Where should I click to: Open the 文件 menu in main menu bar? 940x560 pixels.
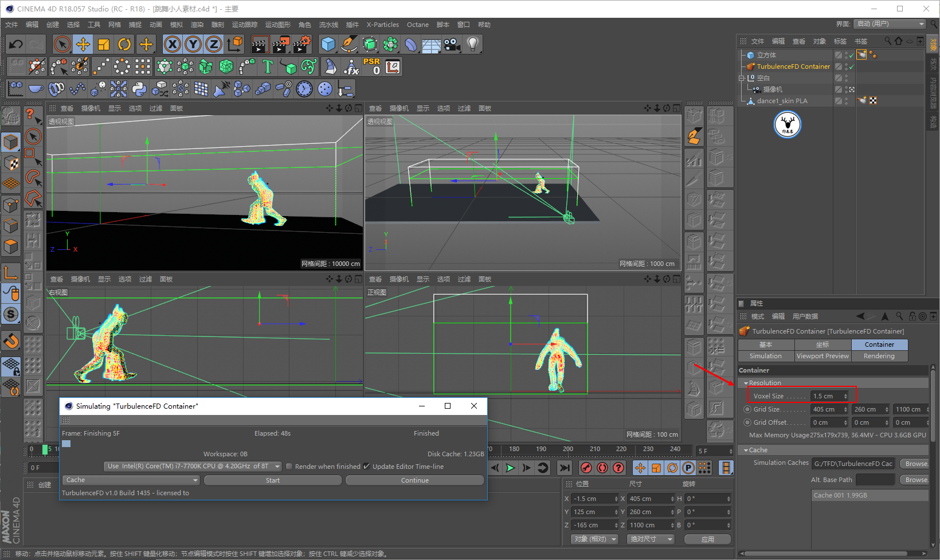pyautogui.click(x=11, y=25)
